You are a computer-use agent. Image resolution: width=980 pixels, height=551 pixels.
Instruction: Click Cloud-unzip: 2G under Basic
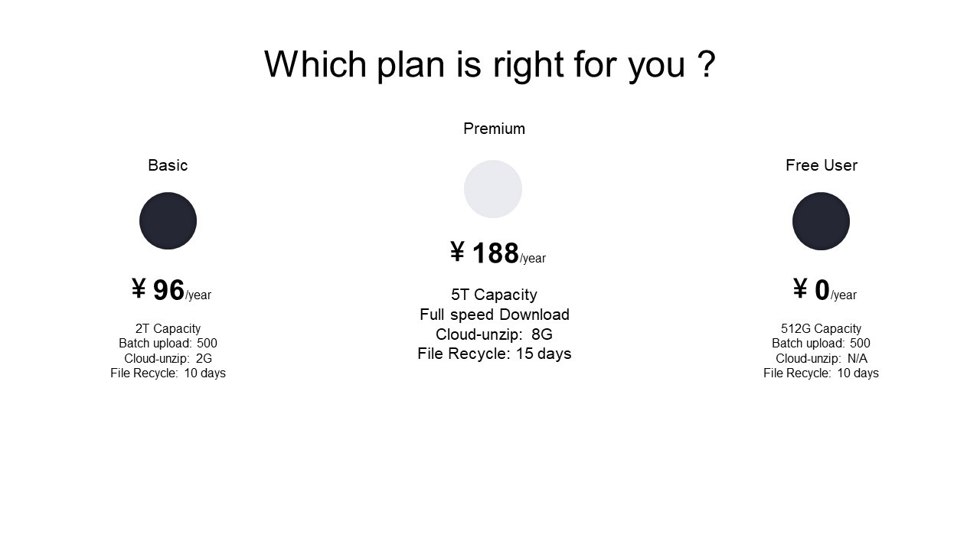(x=168, y=358)
